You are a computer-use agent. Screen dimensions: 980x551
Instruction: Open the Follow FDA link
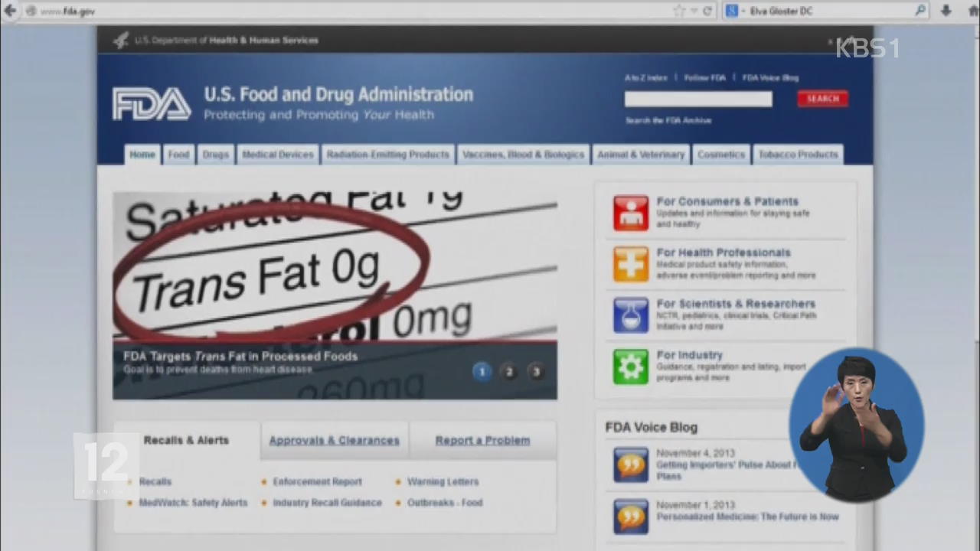(704, 78)
